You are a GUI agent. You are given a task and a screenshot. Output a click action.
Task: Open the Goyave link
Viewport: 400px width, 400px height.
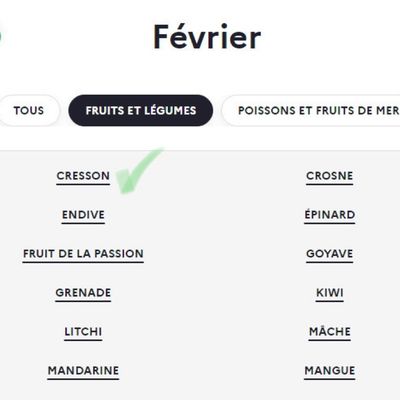click(x=329, y=254)
